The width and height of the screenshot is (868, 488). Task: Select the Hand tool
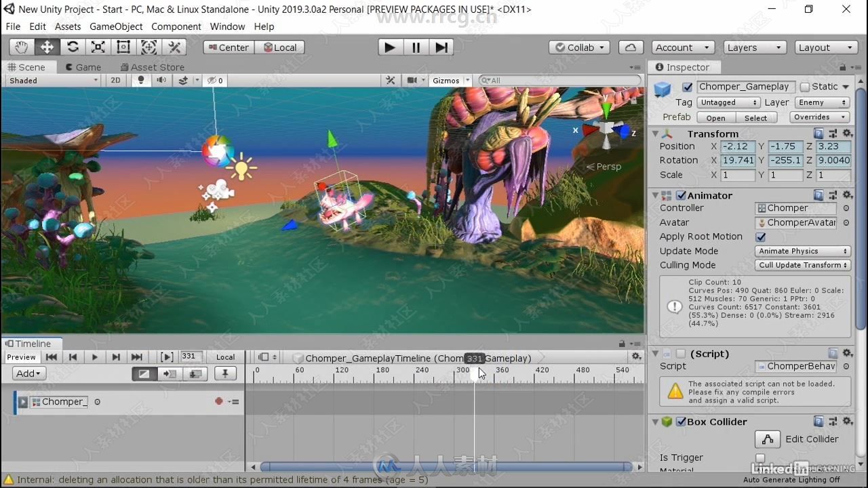[x=22, y=47]
